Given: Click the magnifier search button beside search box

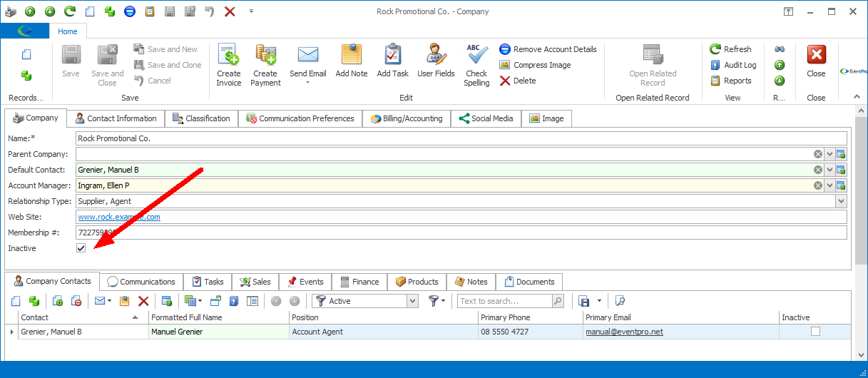Looking at the screenshot, I should pos(558,301).
